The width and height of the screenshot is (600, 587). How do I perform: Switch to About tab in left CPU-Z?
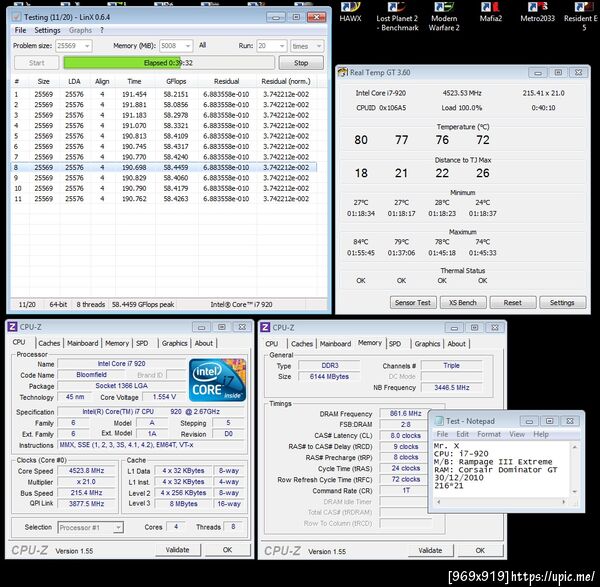[204, 343]
